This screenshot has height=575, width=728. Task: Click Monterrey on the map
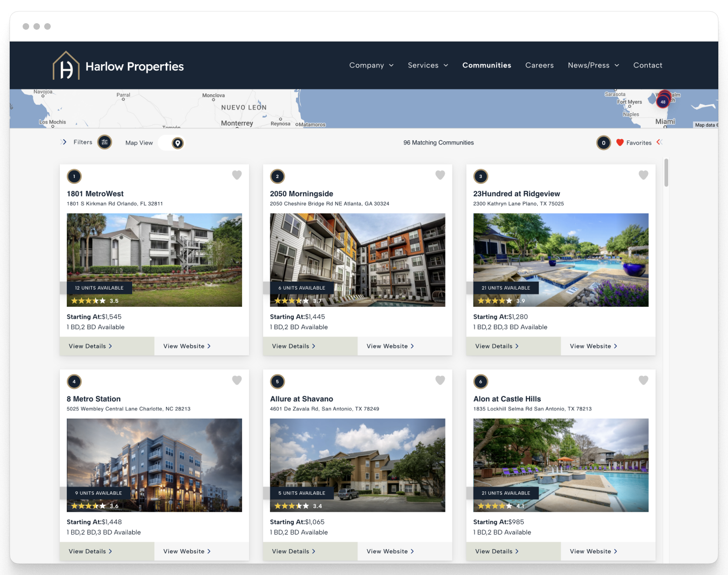(237, 123)
